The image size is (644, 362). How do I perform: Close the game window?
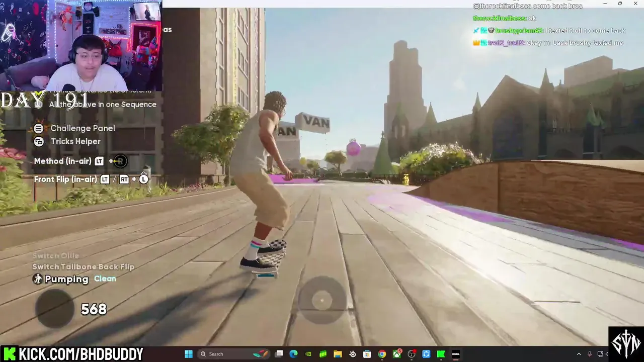[x=635, y=4]
